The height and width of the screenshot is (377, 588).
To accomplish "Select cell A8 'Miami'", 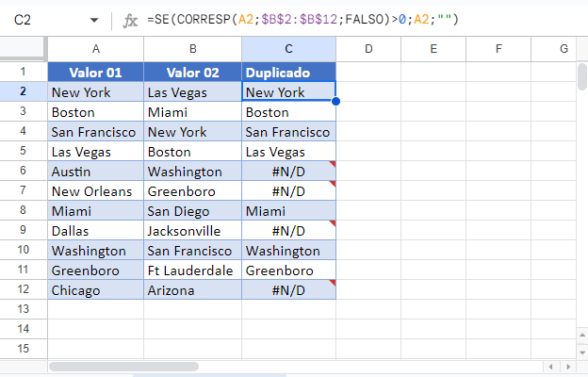I will (95, 210).
